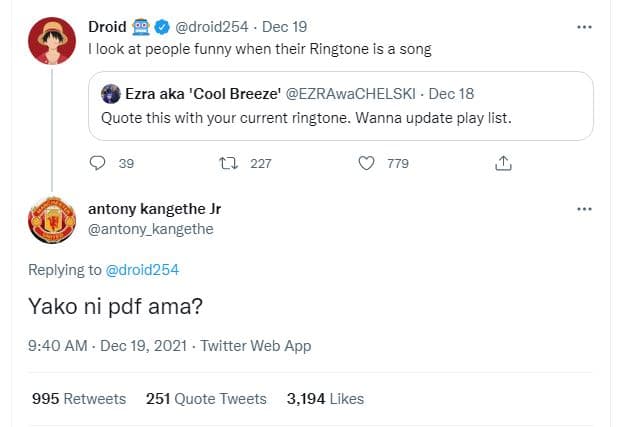Screen dimensions: 619x427
Task: Click @droid254 in Replying to line
Action: pyautogui.click(x=143, y=269)
